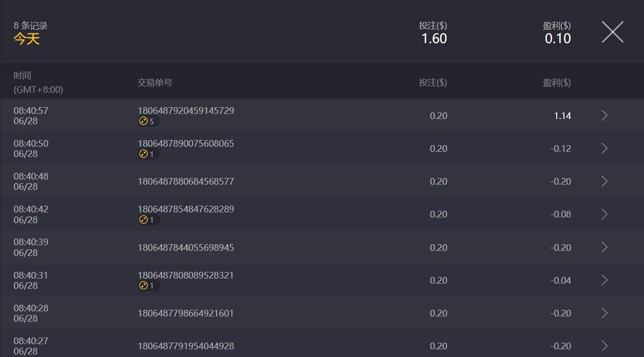Select the 今天 date filter label
Viewport: 644px width, 357px height.
pos(27,39)
